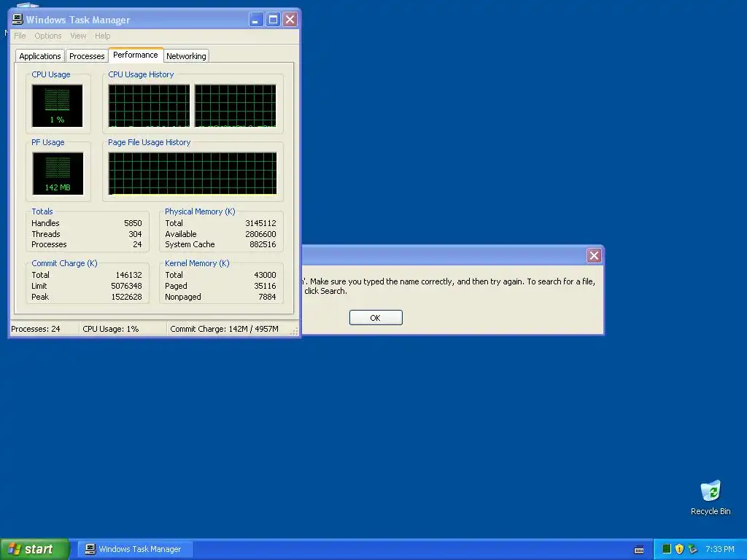Click the 'Commit Charge (K)' group heading
The image size is (747, 560).
[64, 263]
